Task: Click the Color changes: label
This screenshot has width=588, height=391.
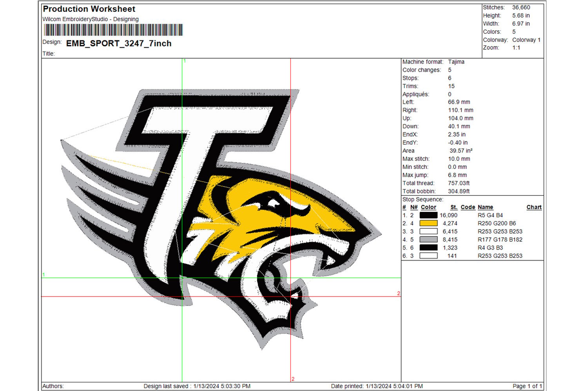Action: point(421,70)
